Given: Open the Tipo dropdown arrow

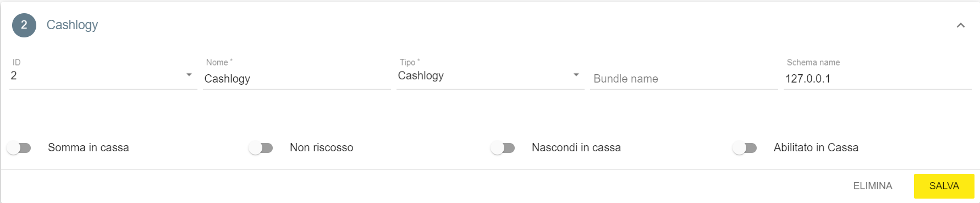Looking at the screenshot, I should point(576,75).
